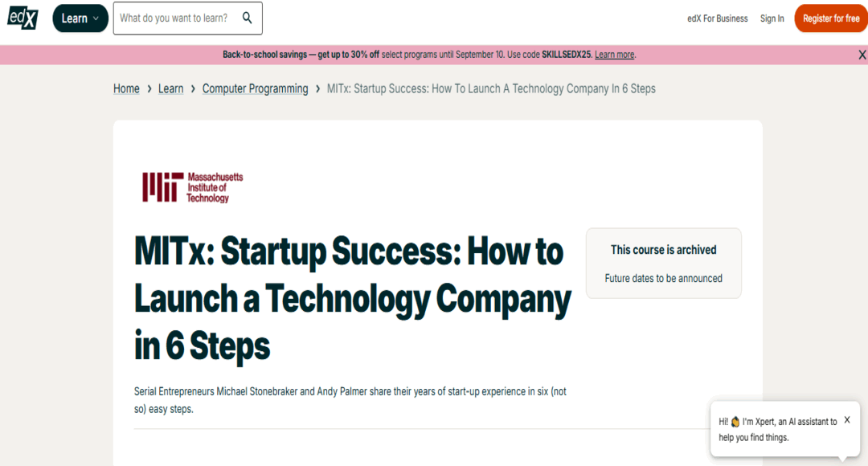Go to Home in the breadcrumb

tap(126, 88)
